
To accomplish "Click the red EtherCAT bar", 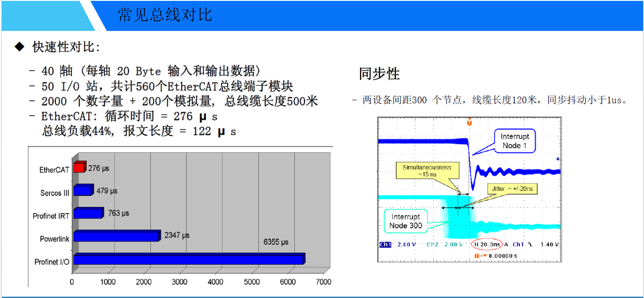I will point(79,167).
